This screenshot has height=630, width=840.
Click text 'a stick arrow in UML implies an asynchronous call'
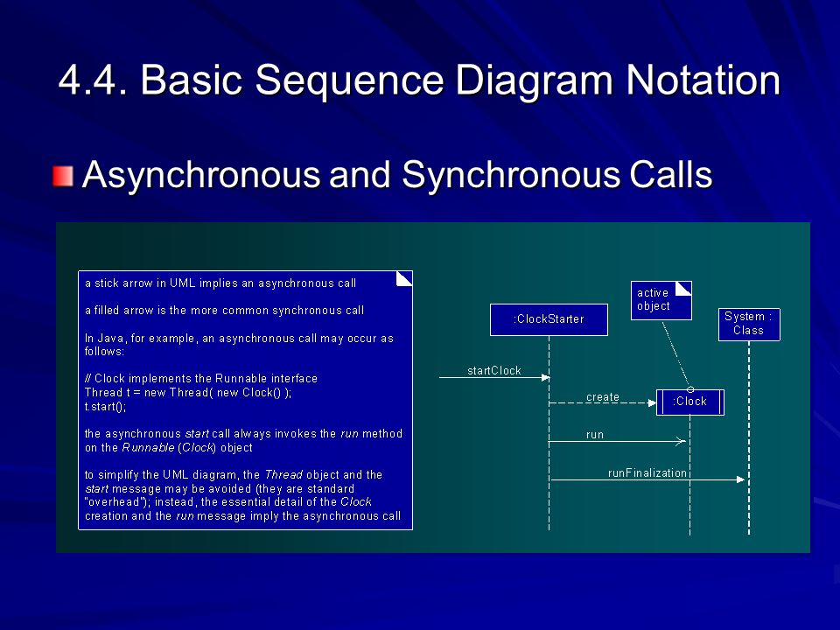(x=220, y=283)
